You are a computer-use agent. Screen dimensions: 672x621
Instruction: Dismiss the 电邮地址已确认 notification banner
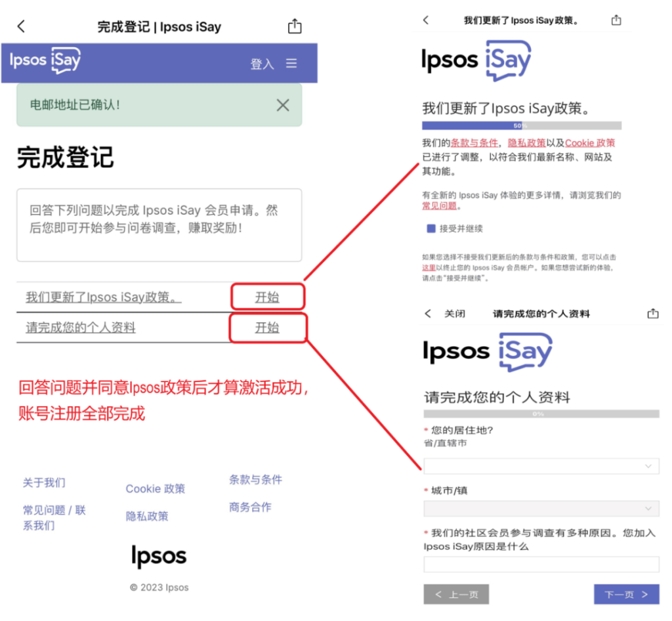[x=283, y=105]
